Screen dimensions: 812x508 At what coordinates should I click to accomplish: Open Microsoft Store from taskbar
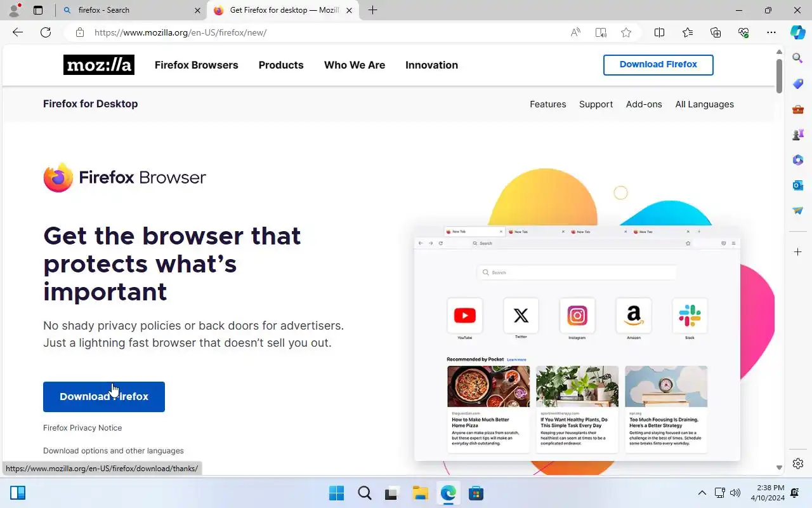pos(476,493)
